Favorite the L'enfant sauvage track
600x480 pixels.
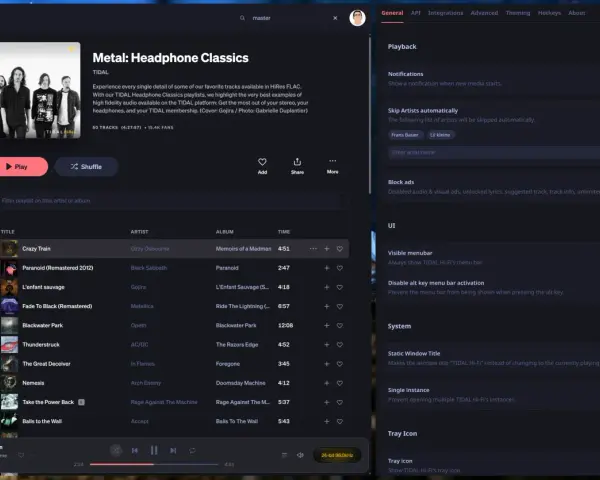pyautogui.click(x=340, y=287)
